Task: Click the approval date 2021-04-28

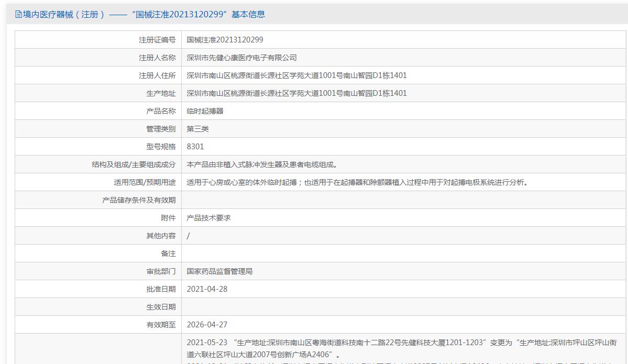Action: coord(207,289)
